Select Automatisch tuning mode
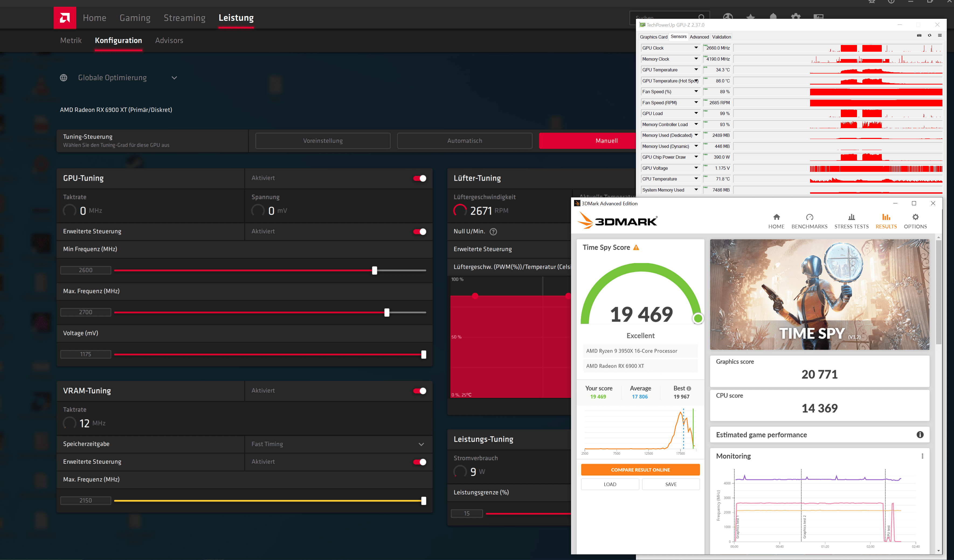Viewport: 954px width, 560px height. pos(465,141)
